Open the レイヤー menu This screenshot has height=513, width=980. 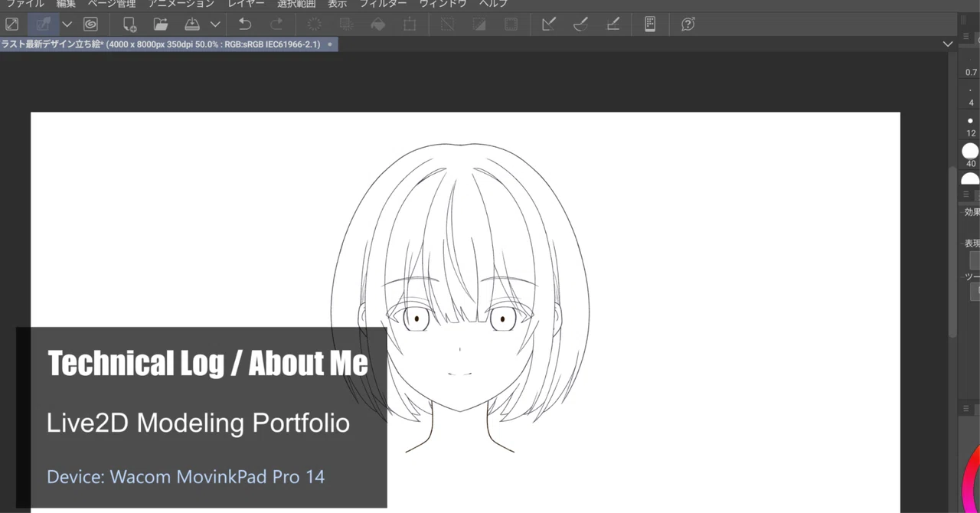click(246, 4)
